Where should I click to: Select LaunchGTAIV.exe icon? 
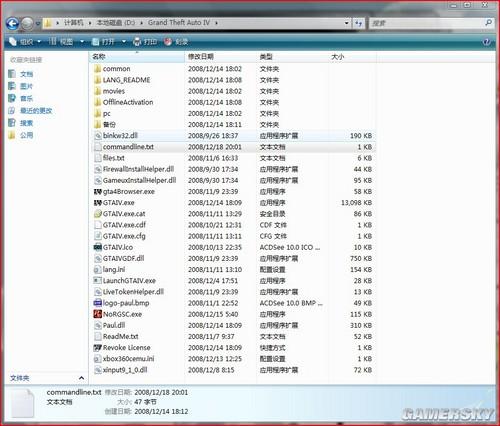[x=98, y=281]
